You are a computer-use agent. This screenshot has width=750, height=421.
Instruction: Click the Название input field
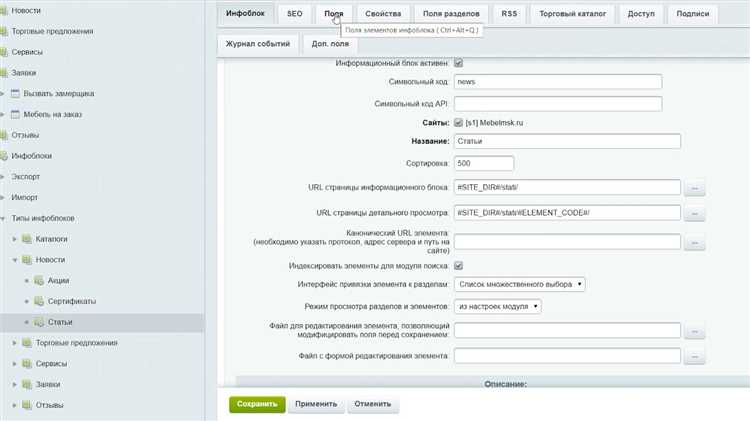(x=567, y=141)
